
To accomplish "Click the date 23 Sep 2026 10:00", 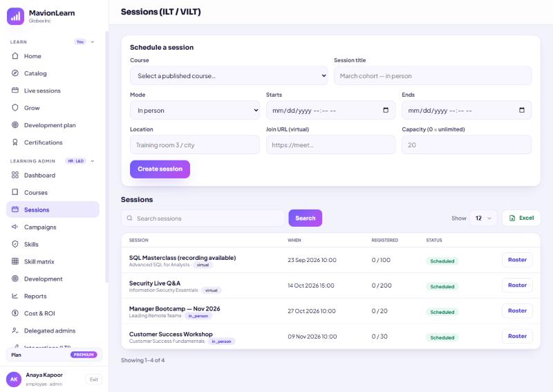I will [312, 260].
